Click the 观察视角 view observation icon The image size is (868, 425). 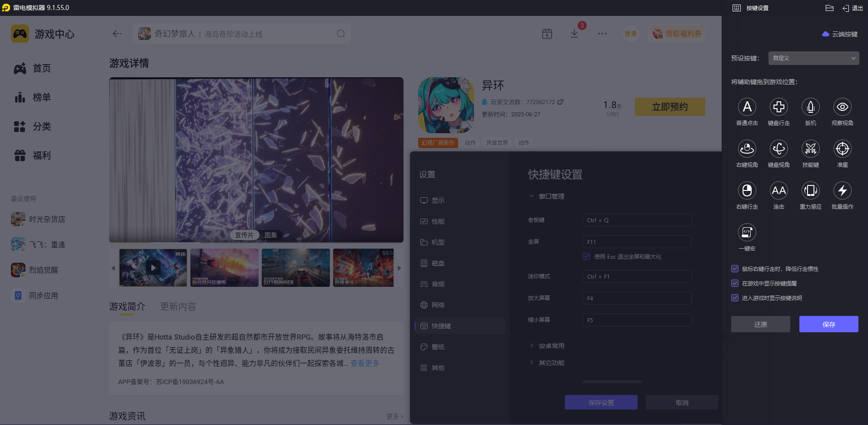pos(842,107)
